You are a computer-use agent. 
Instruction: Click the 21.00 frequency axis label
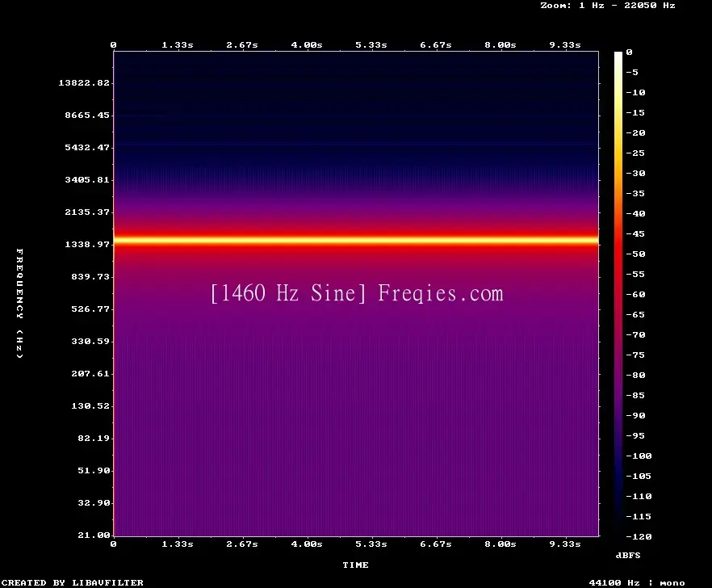pyautogui.click(x=94, y=535)
